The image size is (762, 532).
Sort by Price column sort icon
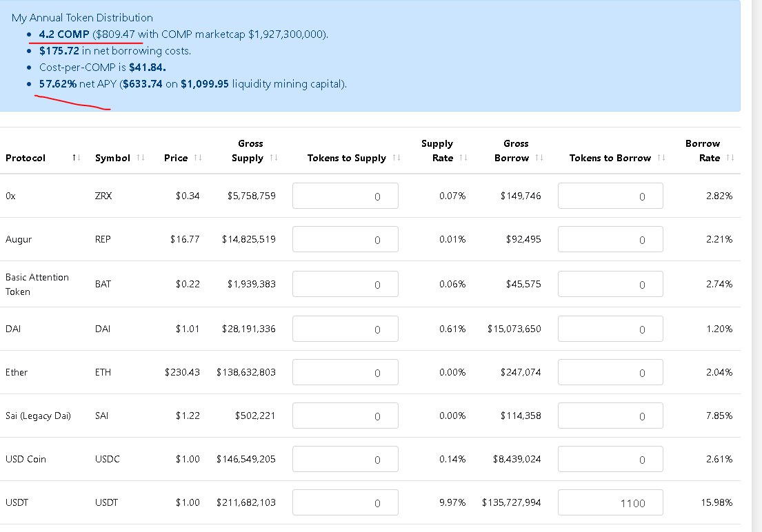point(198,157)
